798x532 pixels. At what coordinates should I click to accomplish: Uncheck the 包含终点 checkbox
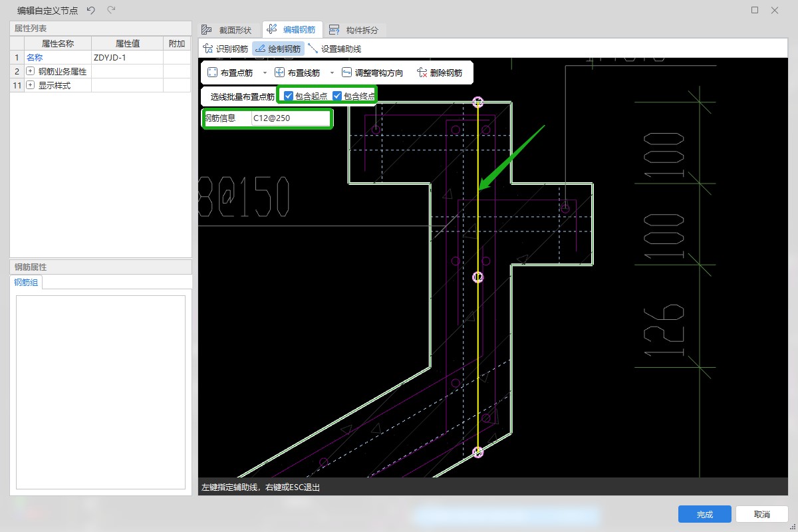click(337, 96)
